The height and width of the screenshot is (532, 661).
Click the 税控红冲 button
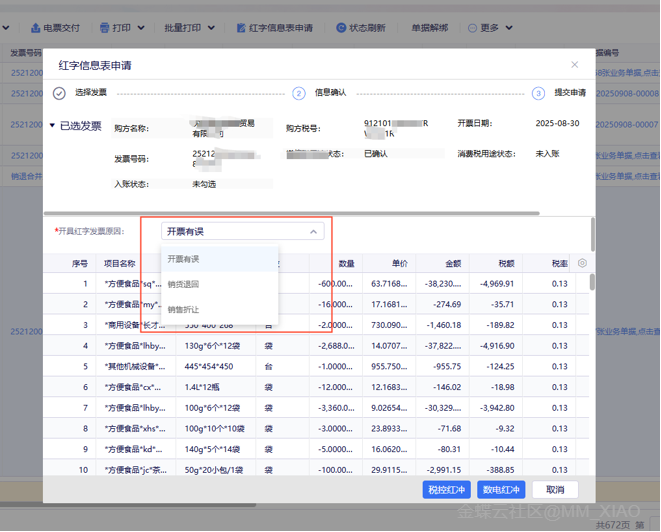pyautogui.click(x=446, y=489)
